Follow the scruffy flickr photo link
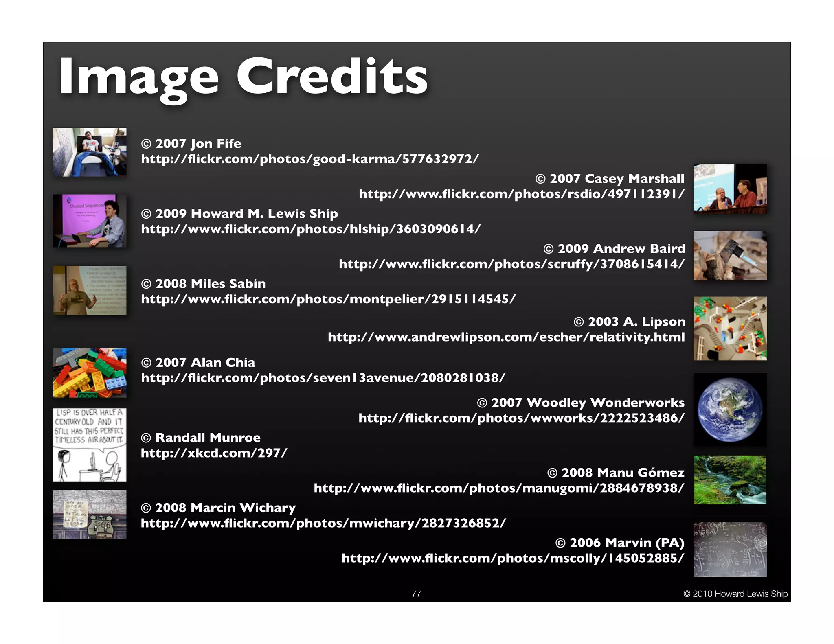The width and height of the screenshot is (834, 644). [x=511, y=264]
